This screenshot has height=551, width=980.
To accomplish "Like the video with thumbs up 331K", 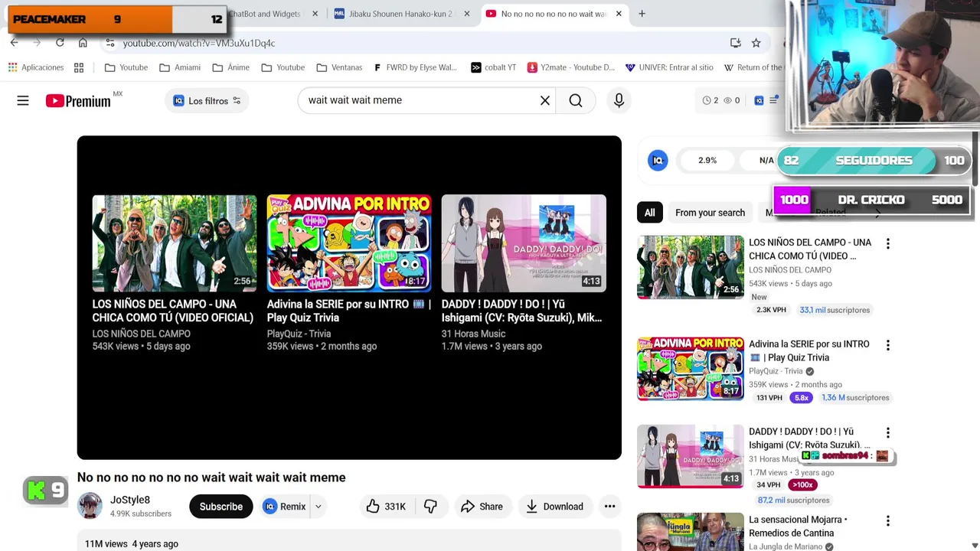I will point(386,507).
